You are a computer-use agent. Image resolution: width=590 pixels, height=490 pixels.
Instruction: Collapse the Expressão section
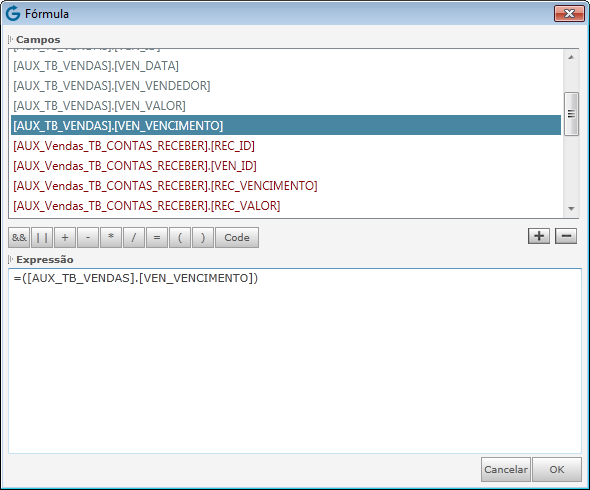coord(11,260)
